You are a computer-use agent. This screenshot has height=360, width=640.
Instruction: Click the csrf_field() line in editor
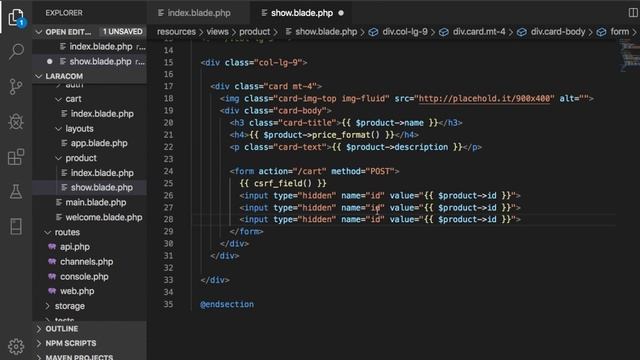(x=283, y=183)
